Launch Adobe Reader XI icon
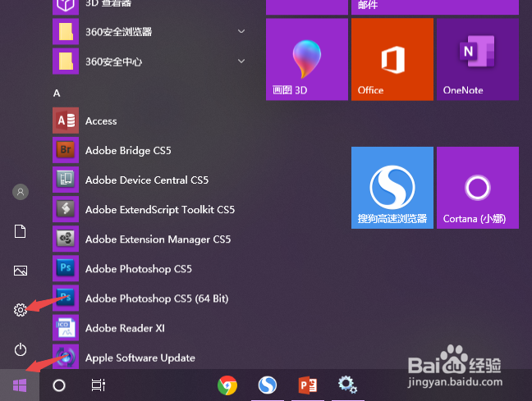532x401 pixels. [x=66, y=328]
